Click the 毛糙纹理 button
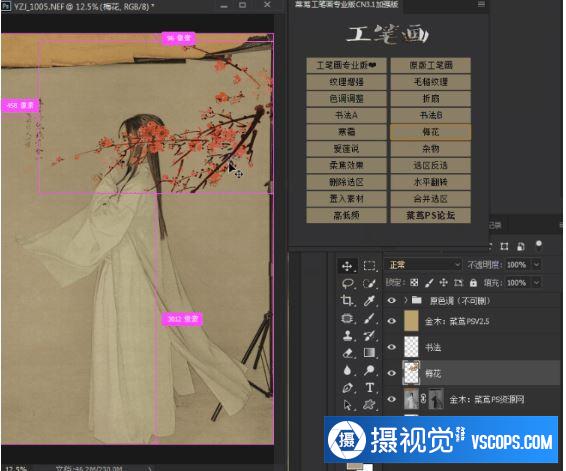 pos(431,82)
